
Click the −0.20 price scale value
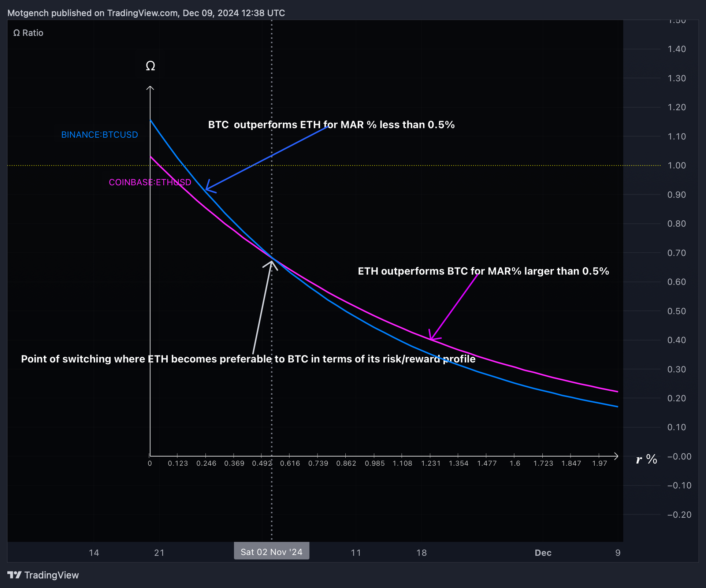click(679, 515)
